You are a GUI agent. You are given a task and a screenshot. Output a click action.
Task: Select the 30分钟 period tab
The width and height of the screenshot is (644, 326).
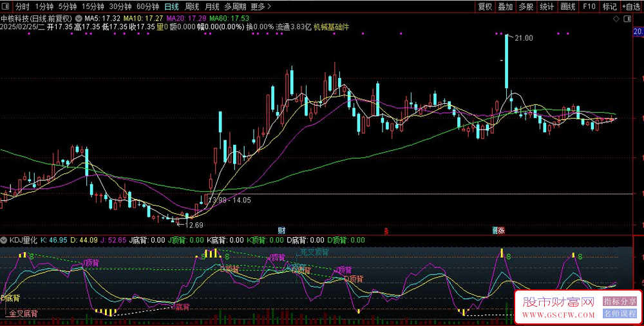click(x=120, y=6)
